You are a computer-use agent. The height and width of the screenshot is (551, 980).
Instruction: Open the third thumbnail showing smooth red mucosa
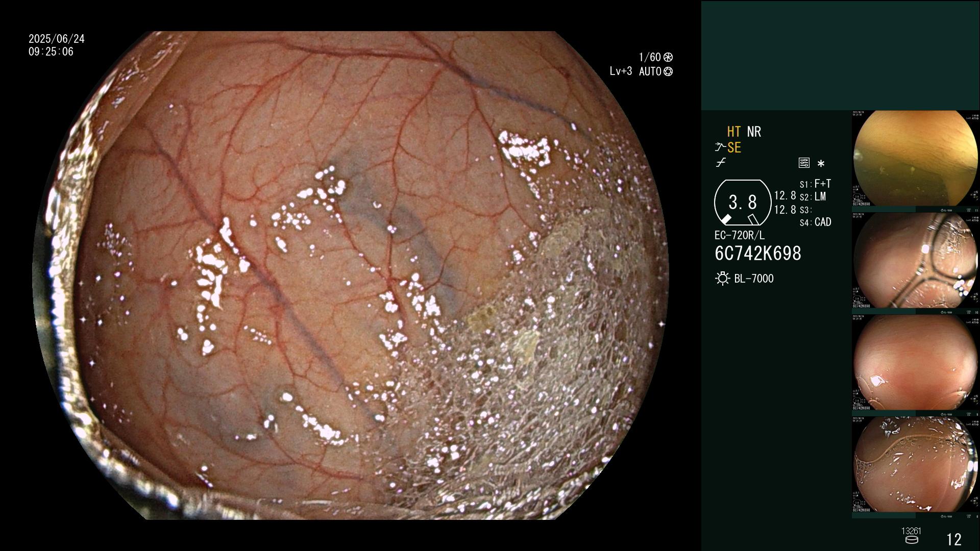click(916, 362)
